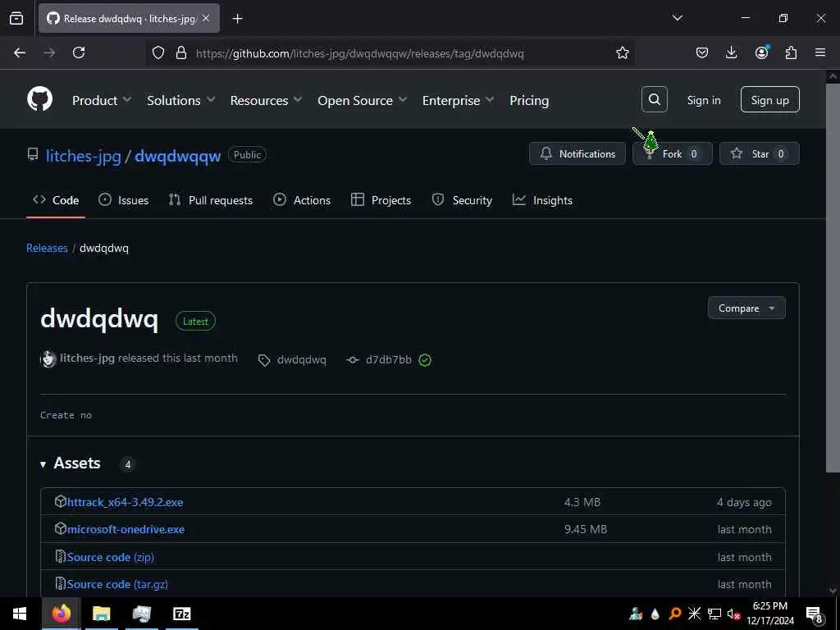840x630 pixels.
Task: Open the Firefox downloads icon
Action: [731, 52]
